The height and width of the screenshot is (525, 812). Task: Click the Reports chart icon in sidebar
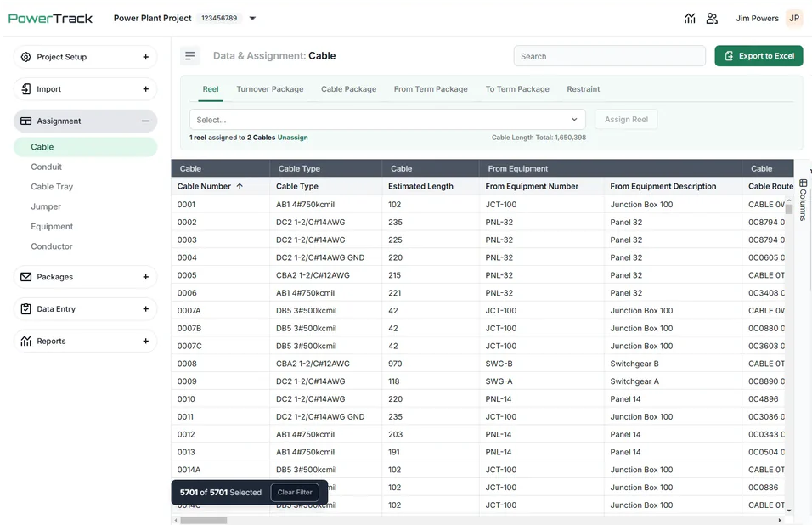pos(25,342)
